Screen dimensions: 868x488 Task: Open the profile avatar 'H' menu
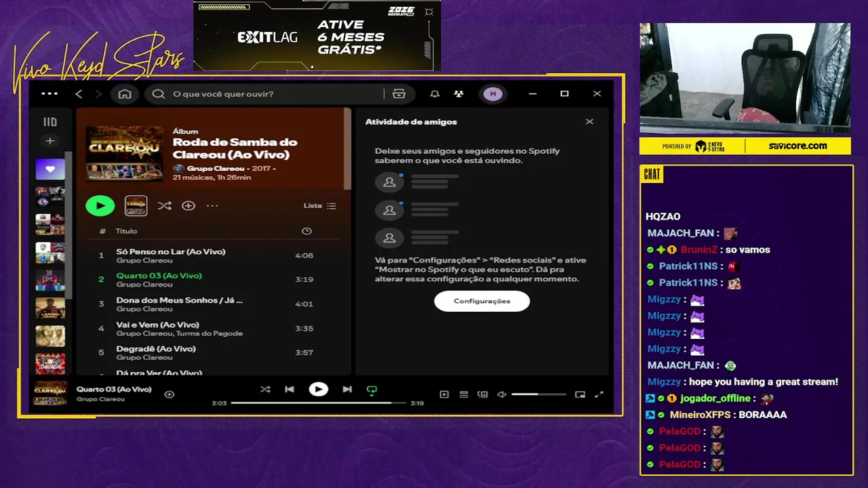(x=493, y=94)
